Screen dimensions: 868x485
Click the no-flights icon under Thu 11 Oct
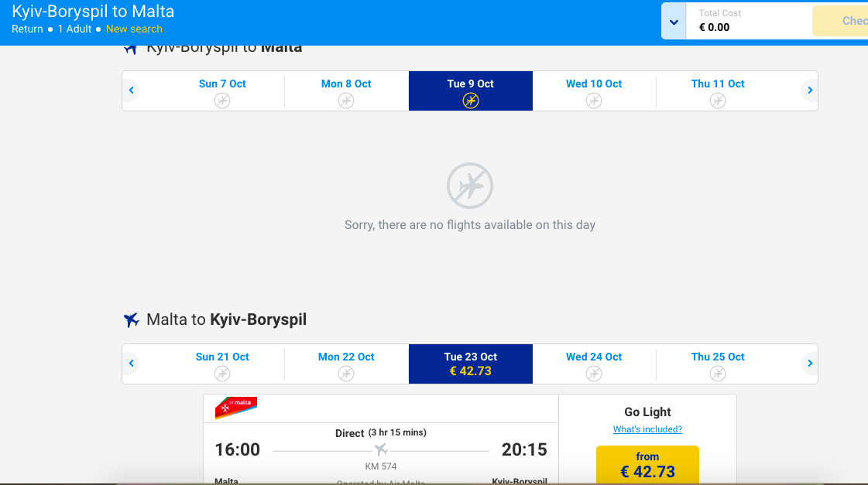718,101
